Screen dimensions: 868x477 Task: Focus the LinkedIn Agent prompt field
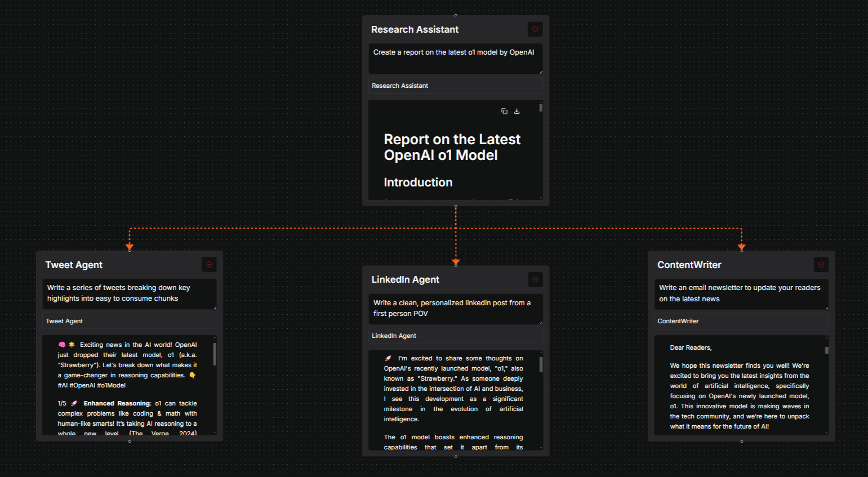[x=455, y=309]
